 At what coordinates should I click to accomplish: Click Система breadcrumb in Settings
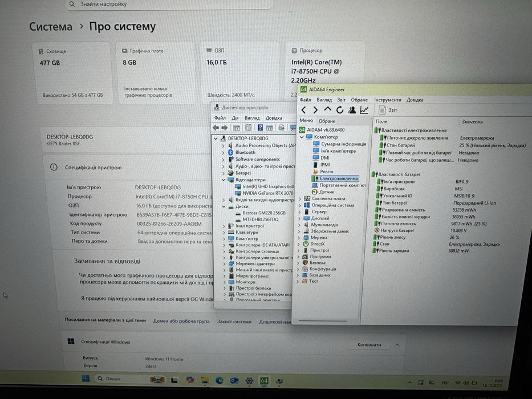tap(51, 27)
